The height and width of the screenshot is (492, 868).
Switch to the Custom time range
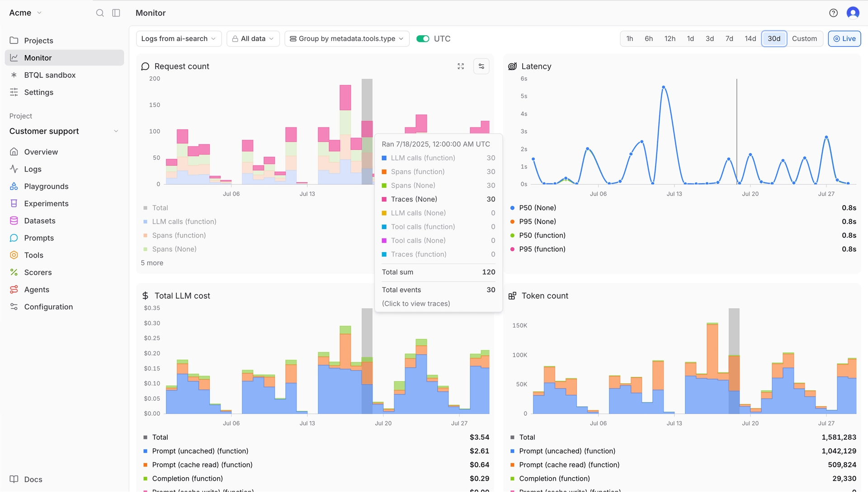tap(805, 38)
